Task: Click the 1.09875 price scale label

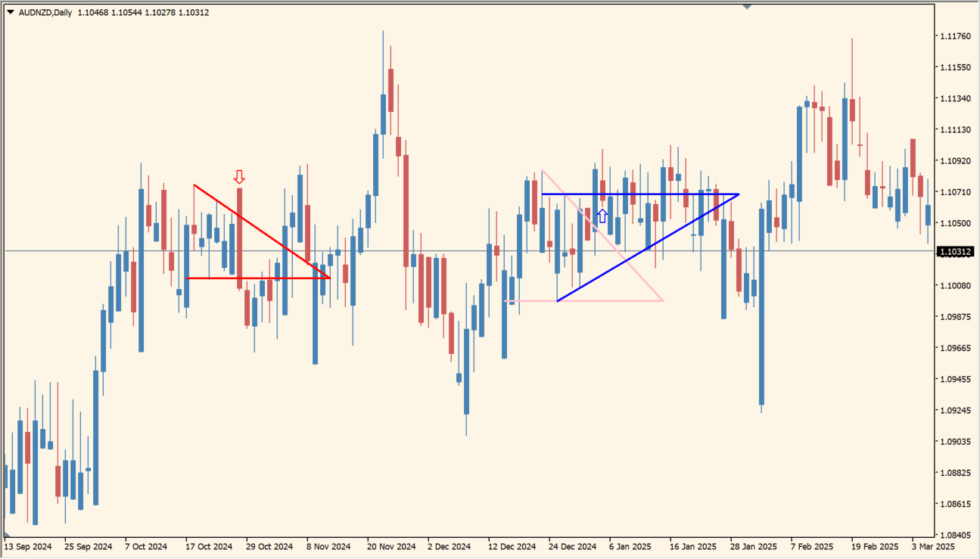Action: point(954,316)
